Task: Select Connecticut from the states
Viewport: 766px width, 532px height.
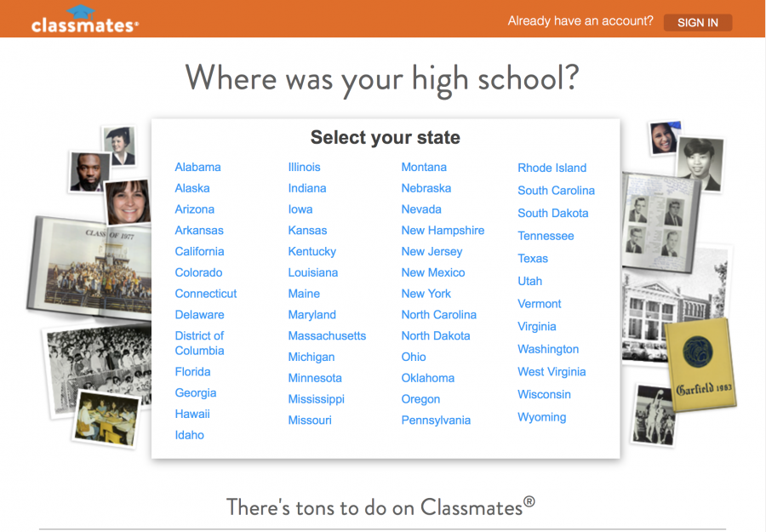Action: tap(206, 293)
